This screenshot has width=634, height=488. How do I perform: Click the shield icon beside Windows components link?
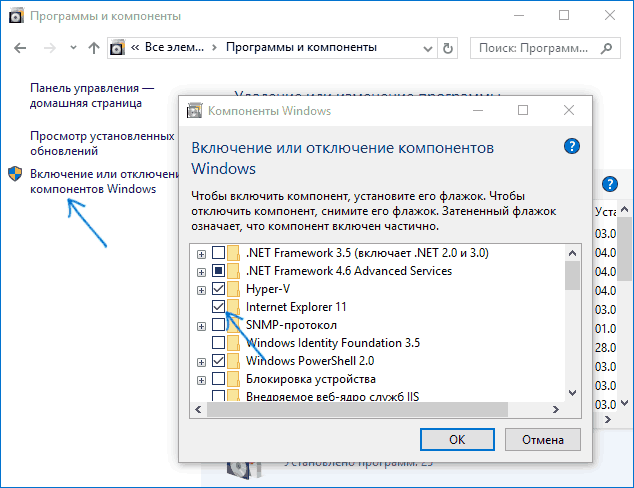point(15,174)
